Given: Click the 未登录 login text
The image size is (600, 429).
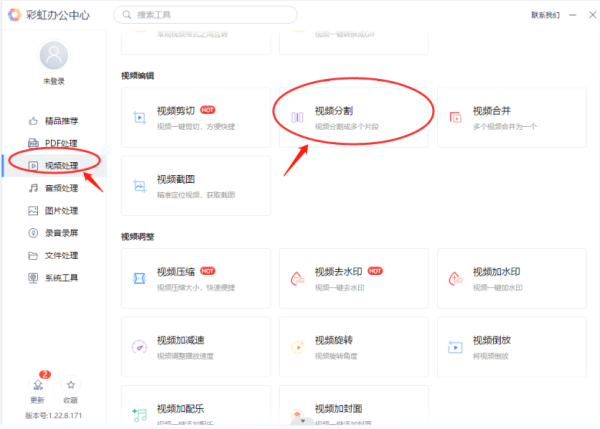Looking at the screenshot, I should click(54, 81).
